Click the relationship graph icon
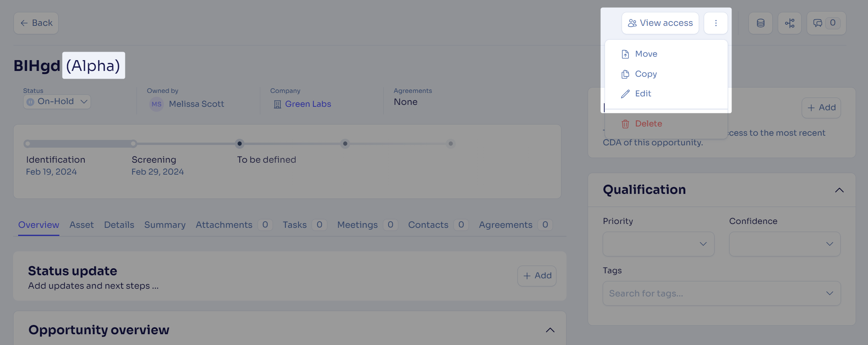Image resolution: width=868 pixels, height=345 pixels. [790, 23]
